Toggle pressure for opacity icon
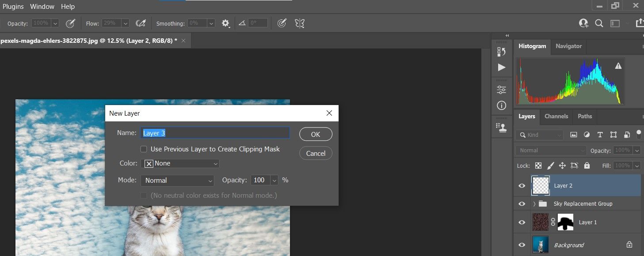 click(70, 23)
